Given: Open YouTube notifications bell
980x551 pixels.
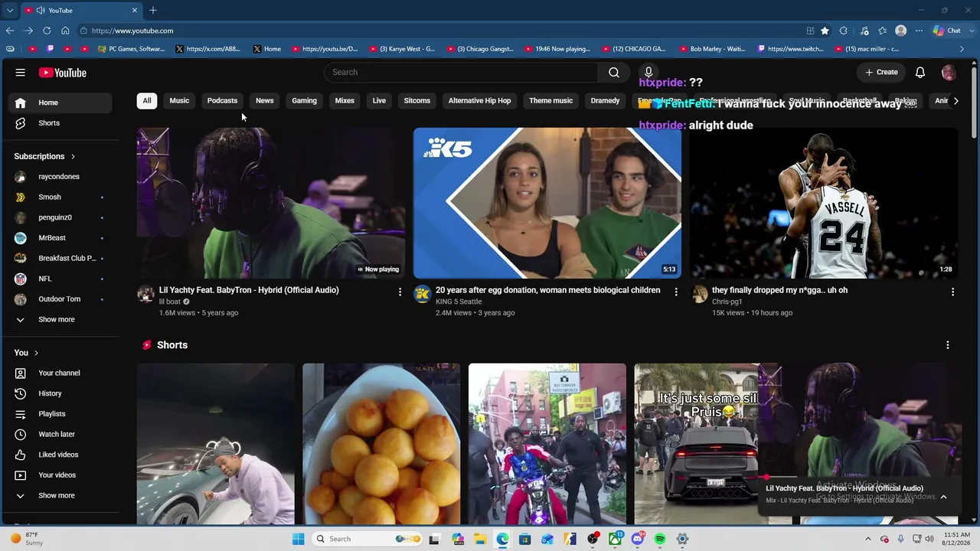Looking at the screenshot, I should 920,72.
